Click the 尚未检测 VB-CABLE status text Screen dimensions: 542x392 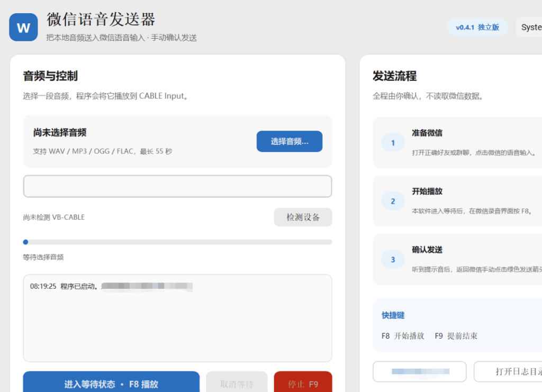pyautogui.click(x=54, y=217)
